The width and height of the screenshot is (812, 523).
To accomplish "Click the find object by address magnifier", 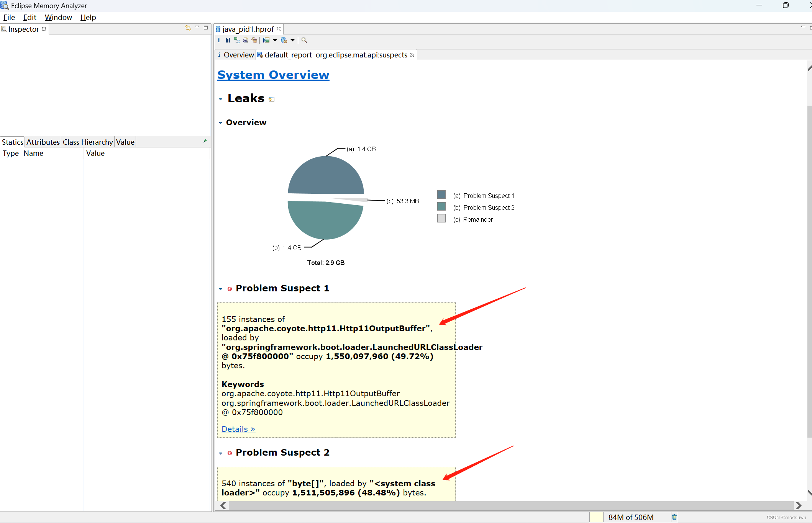I will point(304,40).
